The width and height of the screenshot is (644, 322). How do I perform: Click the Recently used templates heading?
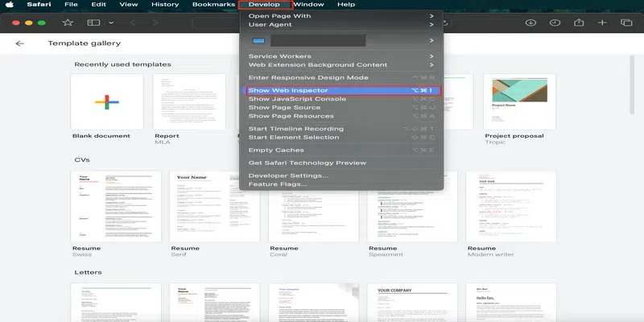[123, 64]
